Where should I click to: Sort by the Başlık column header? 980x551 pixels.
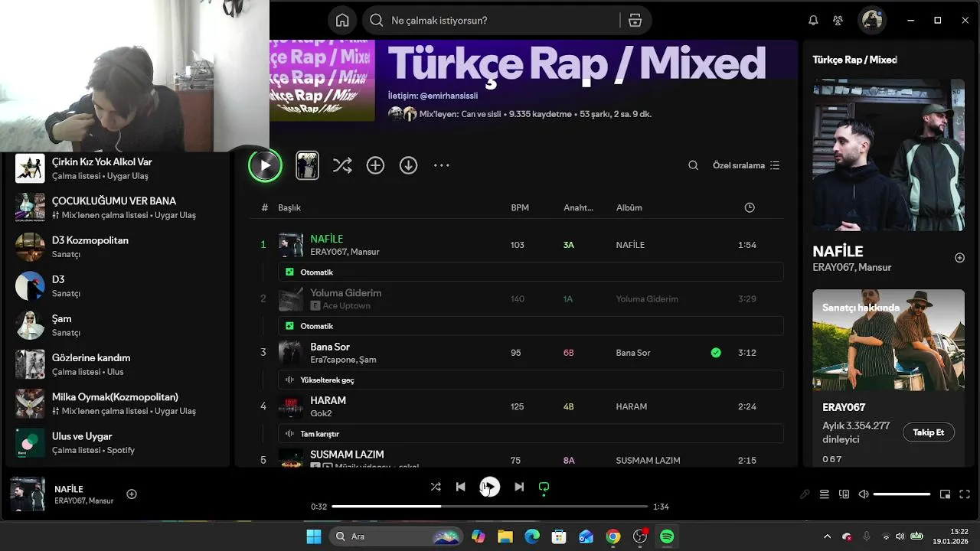289,207
